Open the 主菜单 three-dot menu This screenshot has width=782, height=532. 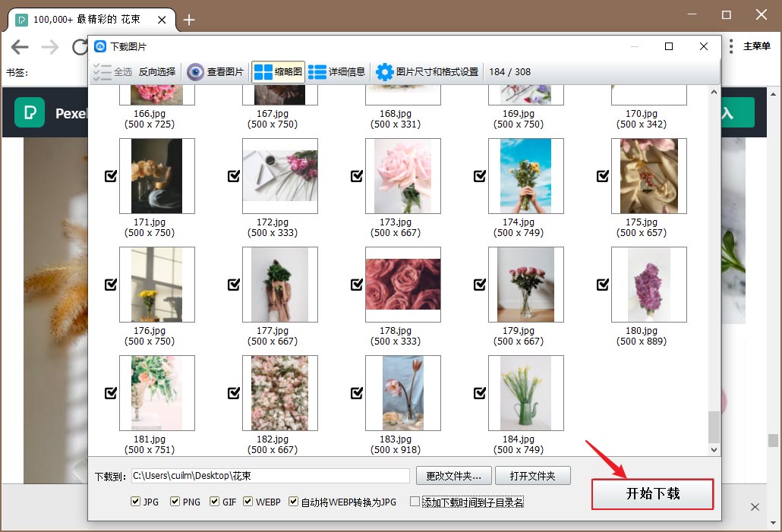pyautogui.click(x=731, y=46)
